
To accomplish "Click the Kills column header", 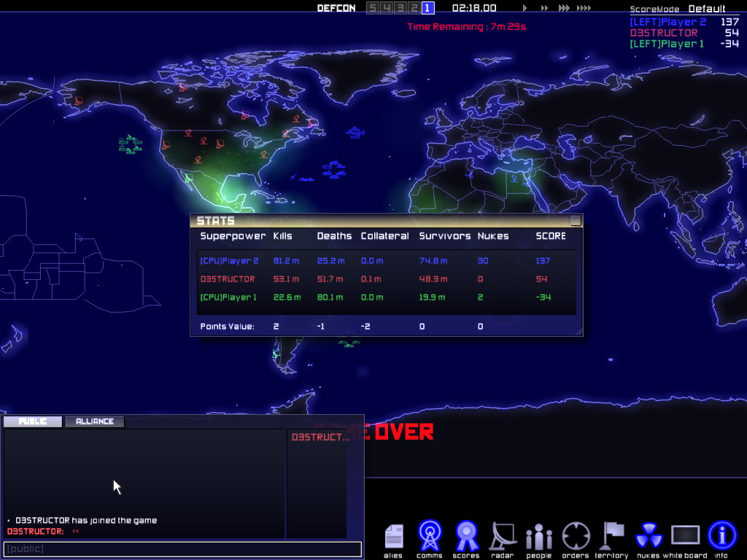I will 282,236.
